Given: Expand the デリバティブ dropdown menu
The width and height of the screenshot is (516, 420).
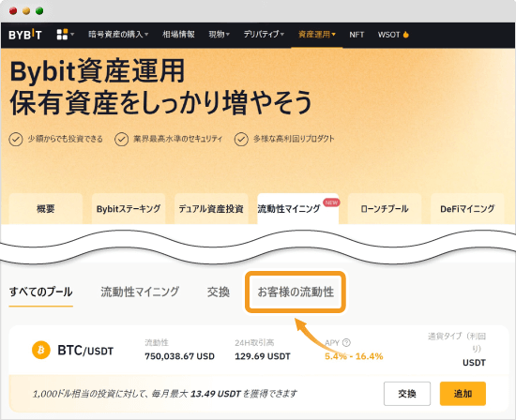Looking at the screenshot, I should [264, 34].
